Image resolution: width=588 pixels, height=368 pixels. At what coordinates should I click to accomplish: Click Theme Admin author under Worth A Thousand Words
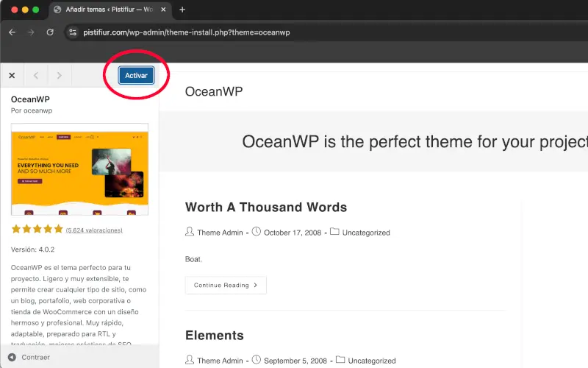point(220,233)
